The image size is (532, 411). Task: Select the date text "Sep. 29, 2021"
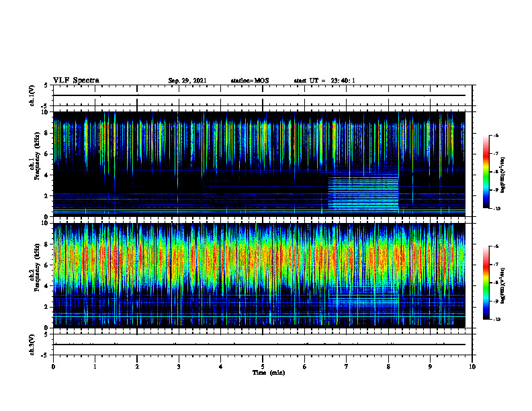click(x=187, y=81)
